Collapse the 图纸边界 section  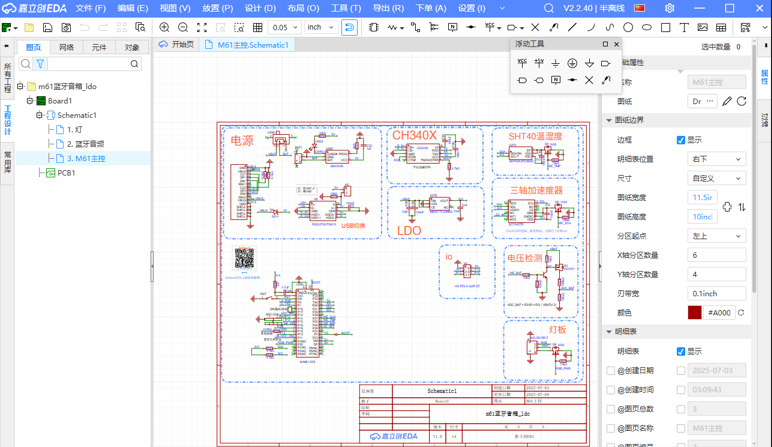click(x=609, y=120)
